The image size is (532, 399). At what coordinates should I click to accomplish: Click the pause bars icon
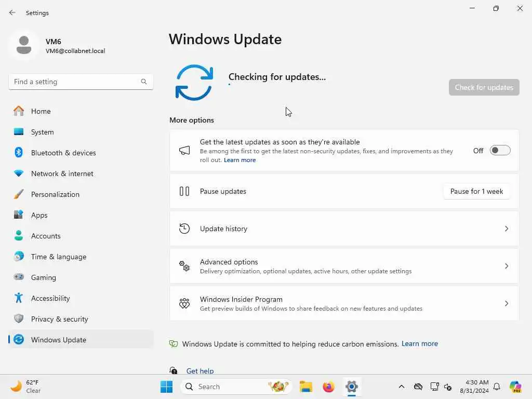click(x=184, y=191)
